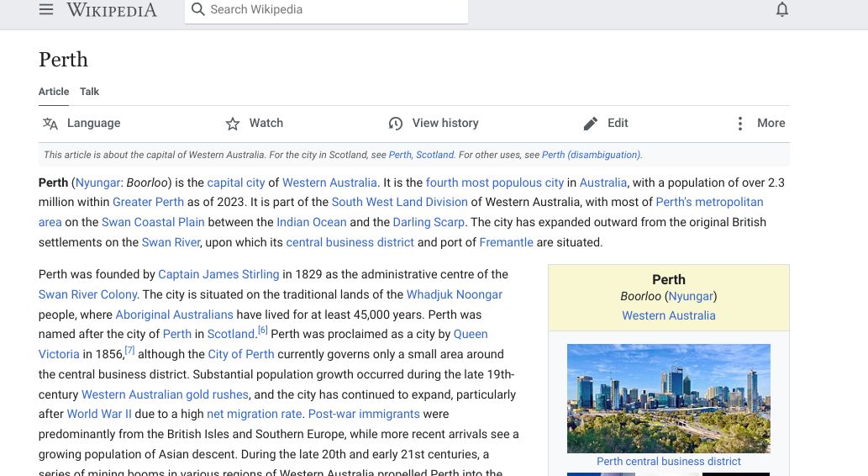This screenshot has height=476, width=868.
Task: Open the Greater Perth link
Action: point(148,203)
